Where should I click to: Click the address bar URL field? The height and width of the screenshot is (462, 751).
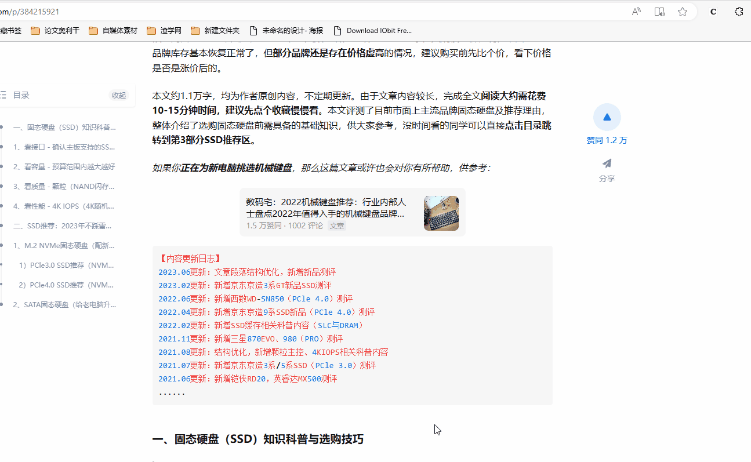(307, 11)
